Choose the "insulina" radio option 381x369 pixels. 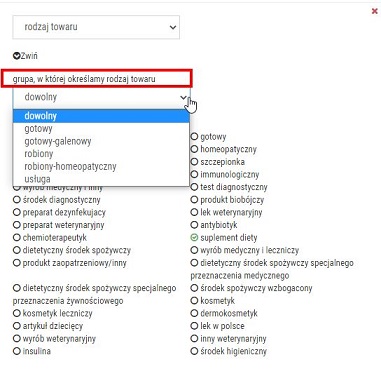pyautogui.click(x=17, y=351)
